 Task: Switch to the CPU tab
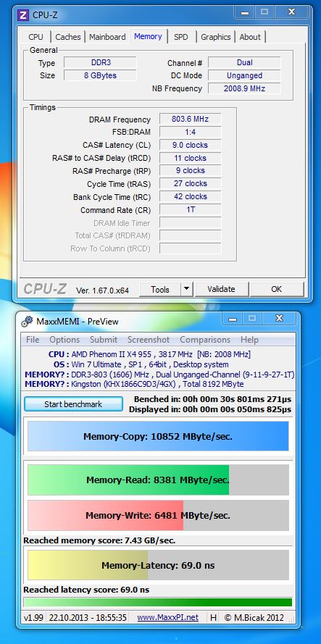[36, 37]
